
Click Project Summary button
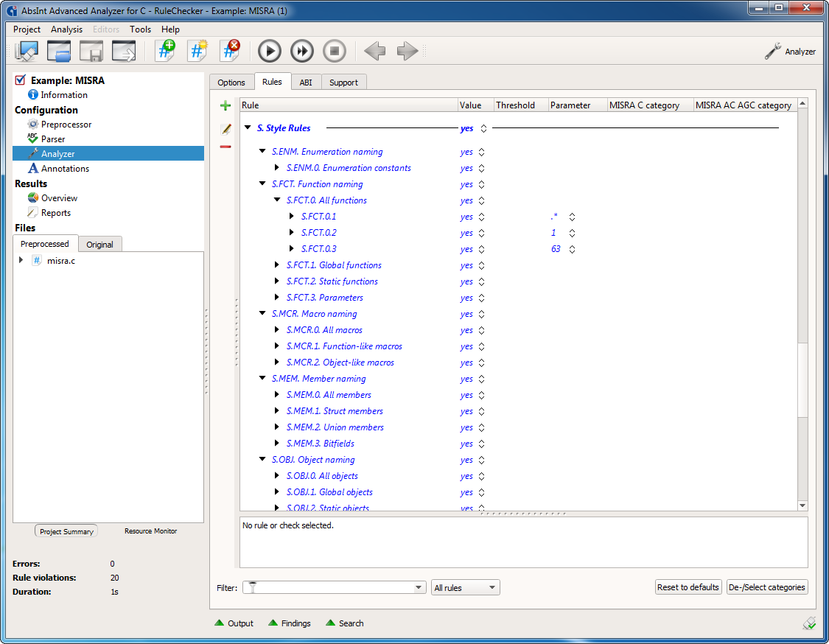pos(66,531)
